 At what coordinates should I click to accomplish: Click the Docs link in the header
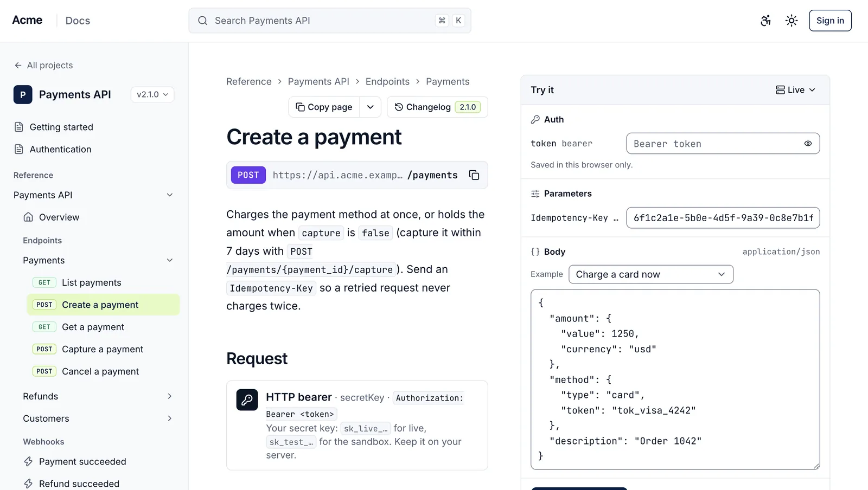coord(78,21)
